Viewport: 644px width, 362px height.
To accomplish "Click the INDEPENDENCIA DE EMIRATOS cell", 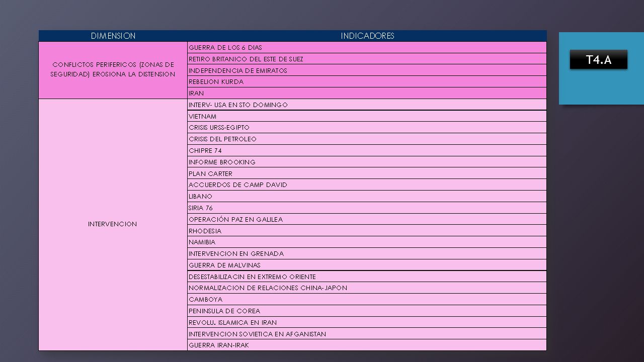I will pos(367,70).
